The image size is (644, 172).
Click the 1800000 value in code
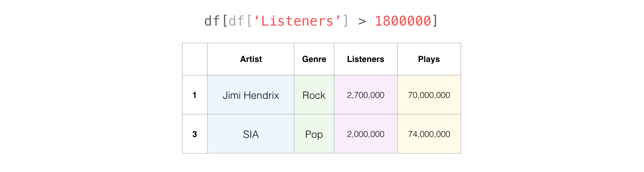403,21
